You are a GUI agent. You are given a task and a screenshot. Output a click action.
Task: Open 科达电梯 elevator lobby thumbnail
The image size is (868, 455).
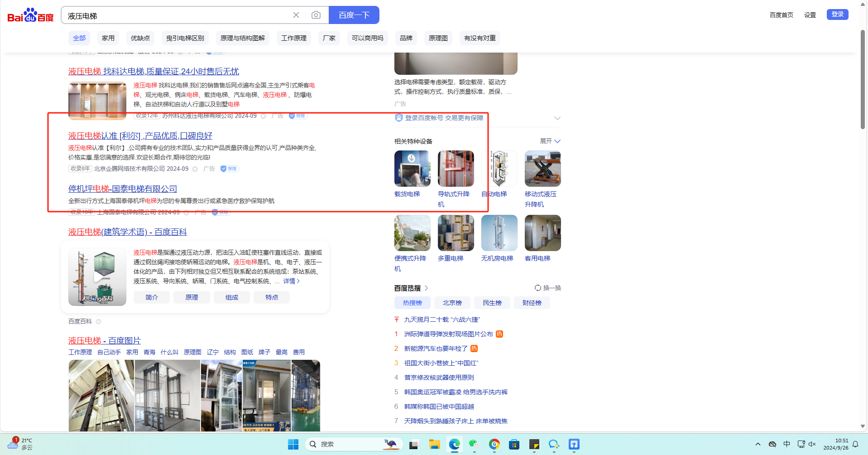97,101
